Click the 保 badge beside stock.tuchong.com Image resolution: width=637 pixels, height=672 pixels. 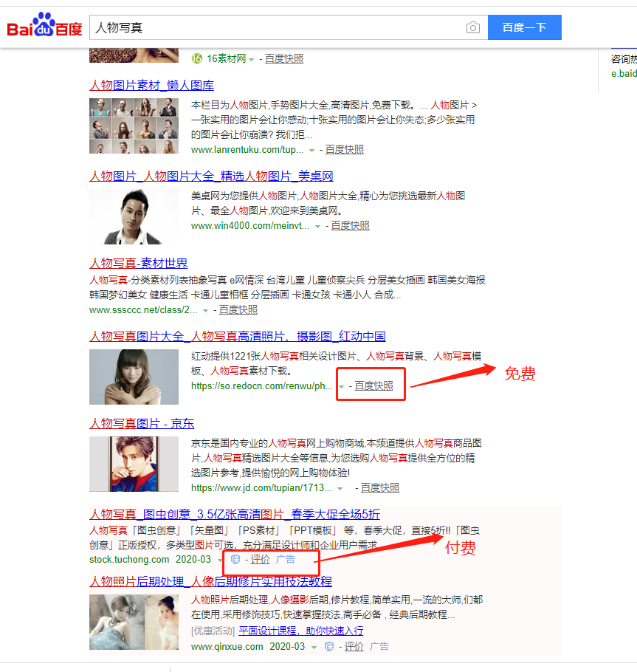235,559
